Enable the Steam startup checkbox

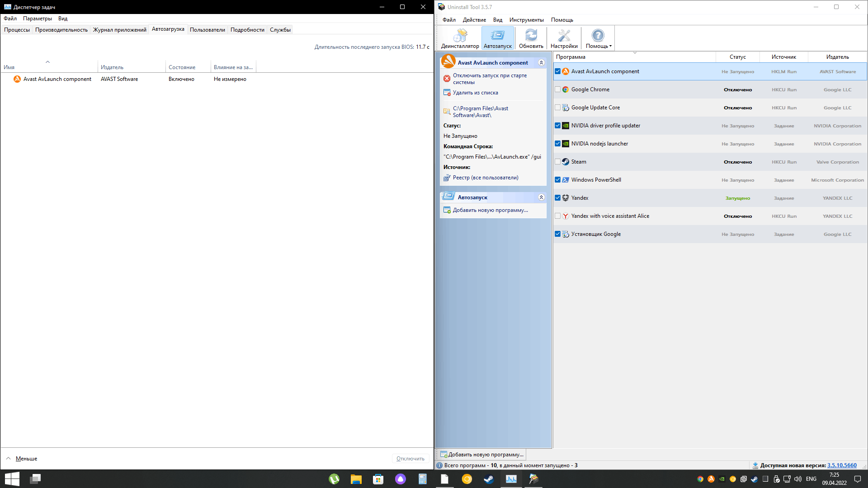point(557,162)
